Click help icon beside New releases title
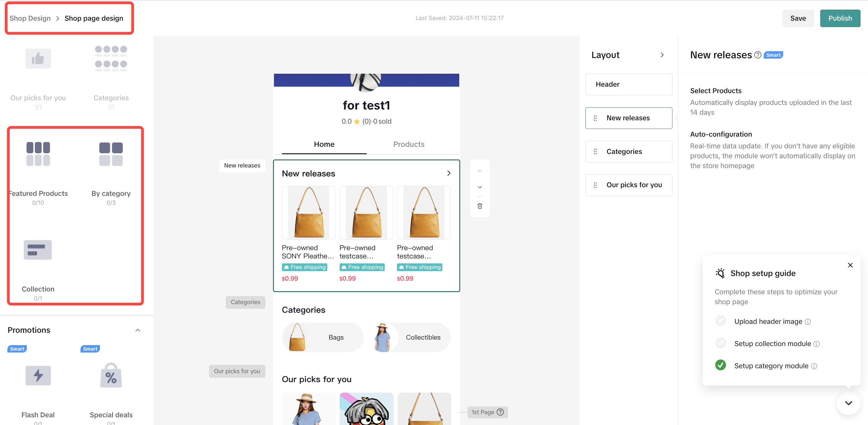The width and height of the screenshot is (868, 425). coord(758,55)
